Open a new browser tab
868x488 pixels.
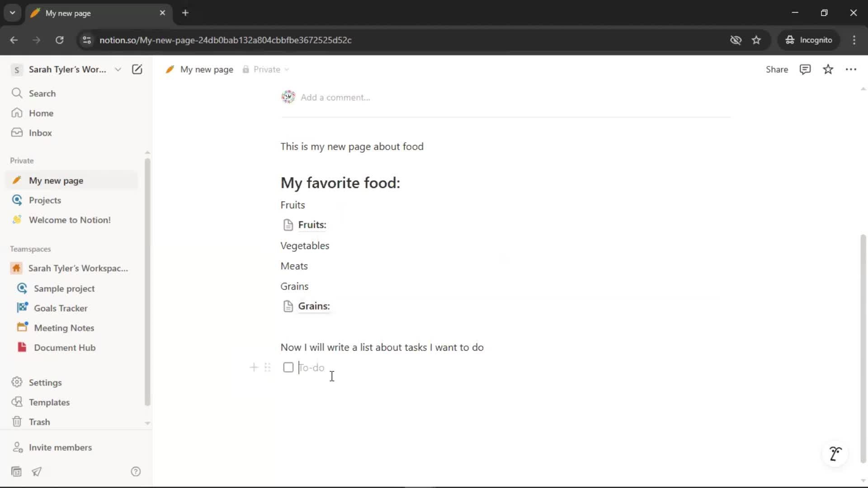(185, 13)
